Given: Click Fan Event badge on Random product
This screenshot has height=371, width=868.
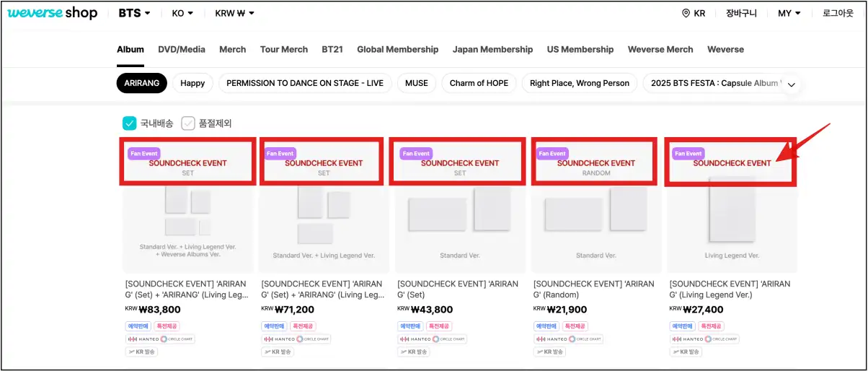Looking at the screenshot, I should tap(552, 153).
